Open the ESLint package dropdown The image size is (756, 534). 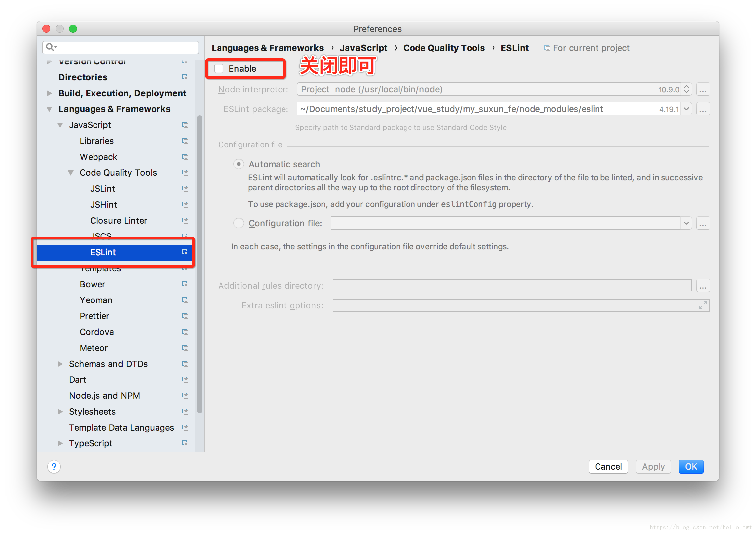(686, 109)
